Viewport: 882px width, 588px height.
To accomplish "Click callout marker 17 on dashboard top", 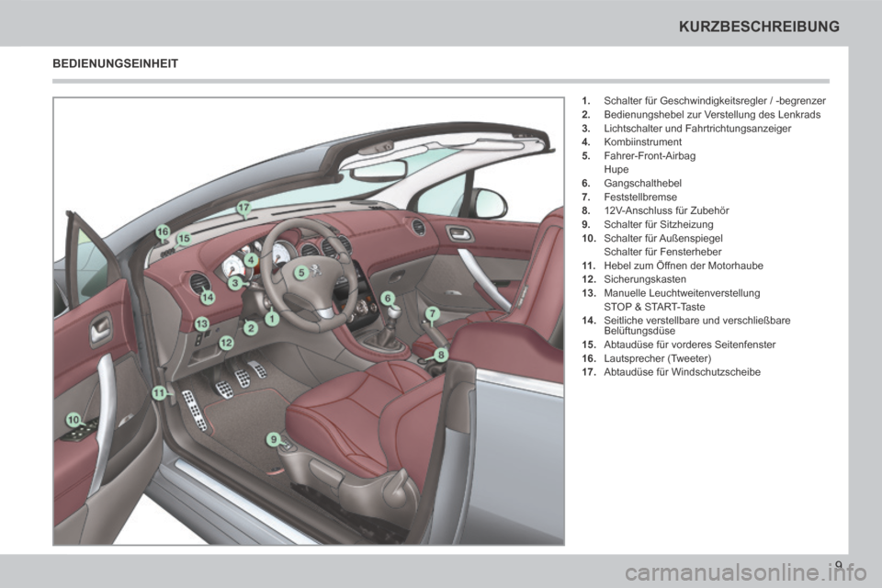I will tap(243, 208).
